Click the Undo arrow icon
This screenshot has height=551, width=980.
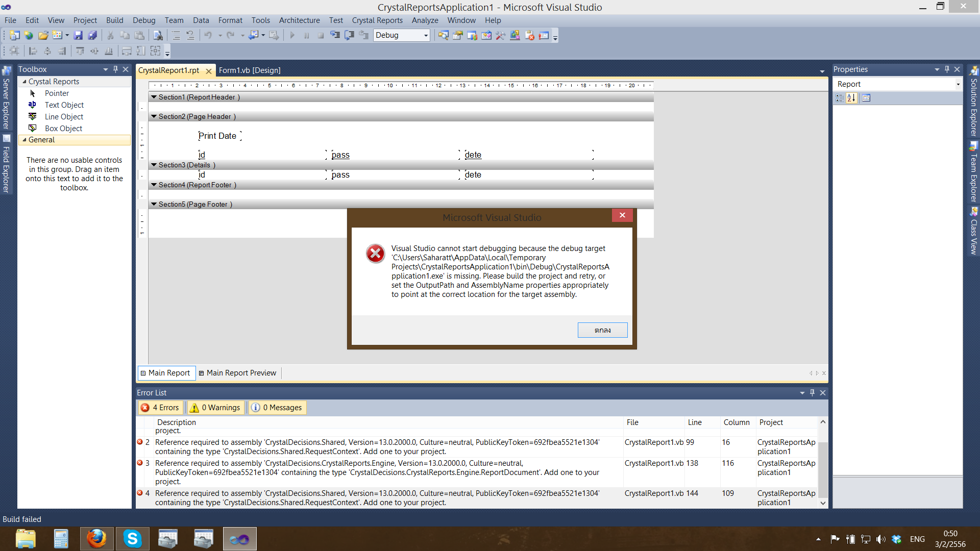pyautogui.click(x=208, y=35)
